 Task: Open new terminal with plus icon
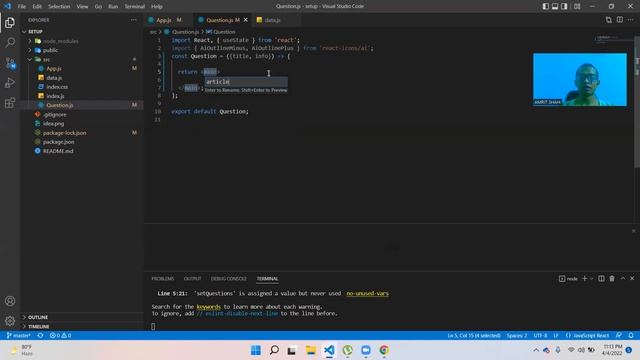coord(584,278)
